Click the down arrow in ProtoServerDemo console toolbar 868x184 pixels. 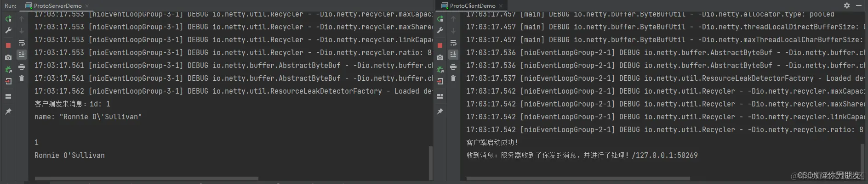(22, 30)
